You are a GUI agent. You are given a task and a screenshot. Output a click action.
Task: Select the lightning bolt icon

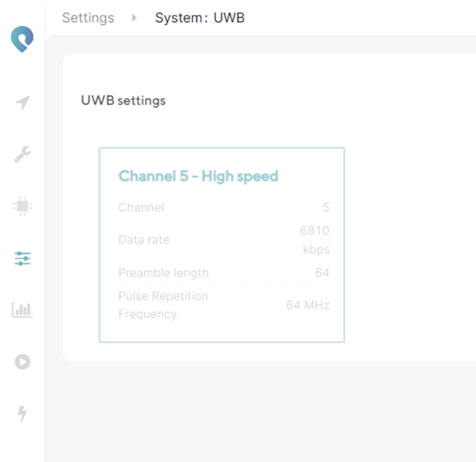(22, 414)
